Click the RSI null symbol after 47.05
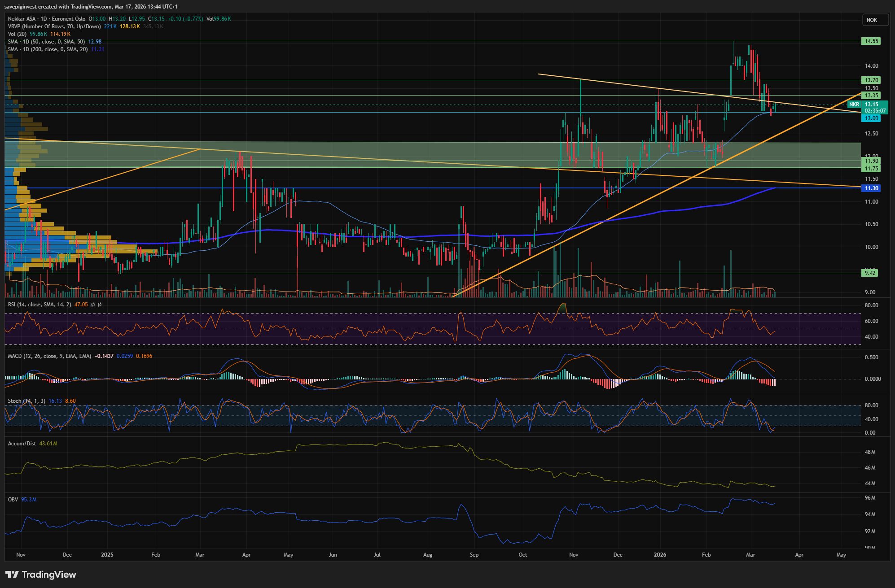The image size is (895, 588). tap(93, 305)
